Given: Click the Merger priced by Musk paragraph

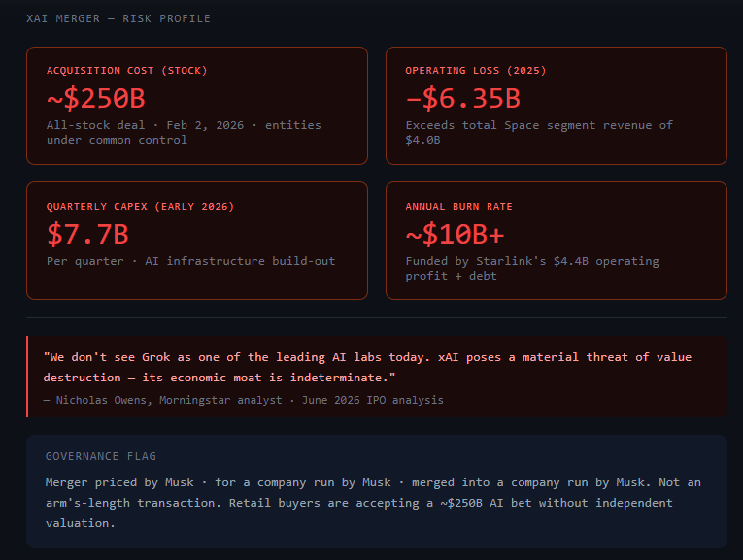Looking at the screenshot, I should (373, 503).
